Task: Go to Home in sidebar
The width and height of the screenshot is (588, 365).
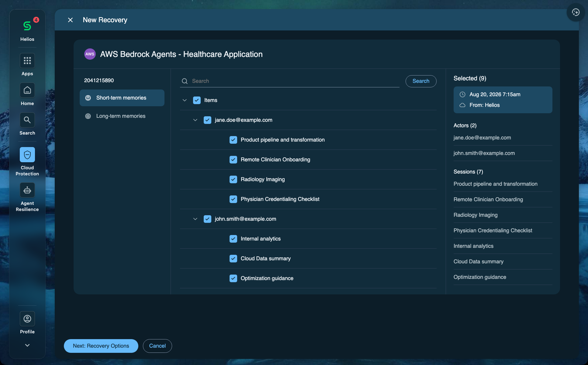Action: (27, 90)
